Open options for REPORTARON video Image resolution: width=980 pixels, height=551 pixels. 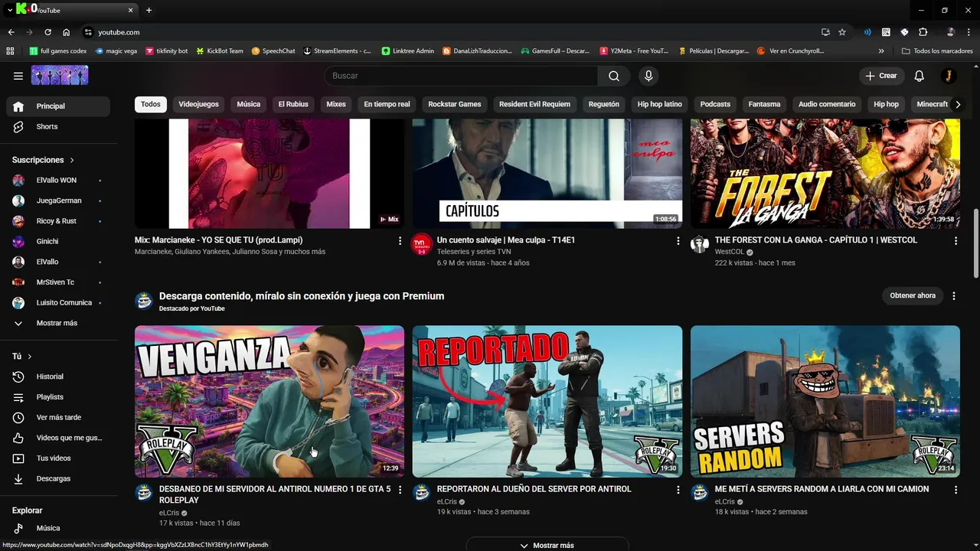(x=678, y=490)
